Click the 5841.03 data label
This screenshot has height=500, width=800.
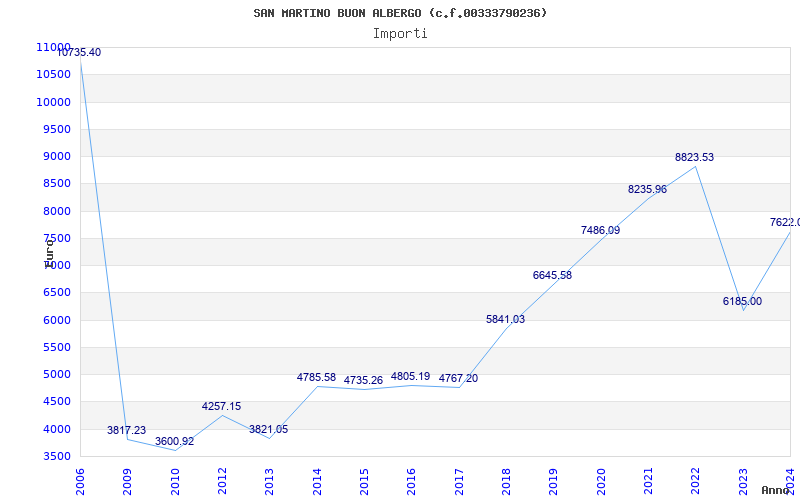click(505, 320)
